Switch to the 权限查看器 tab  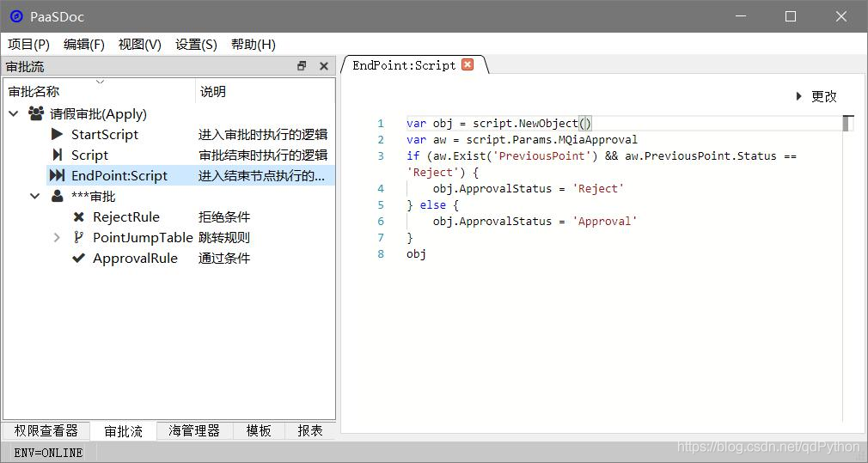coord(46,430)
